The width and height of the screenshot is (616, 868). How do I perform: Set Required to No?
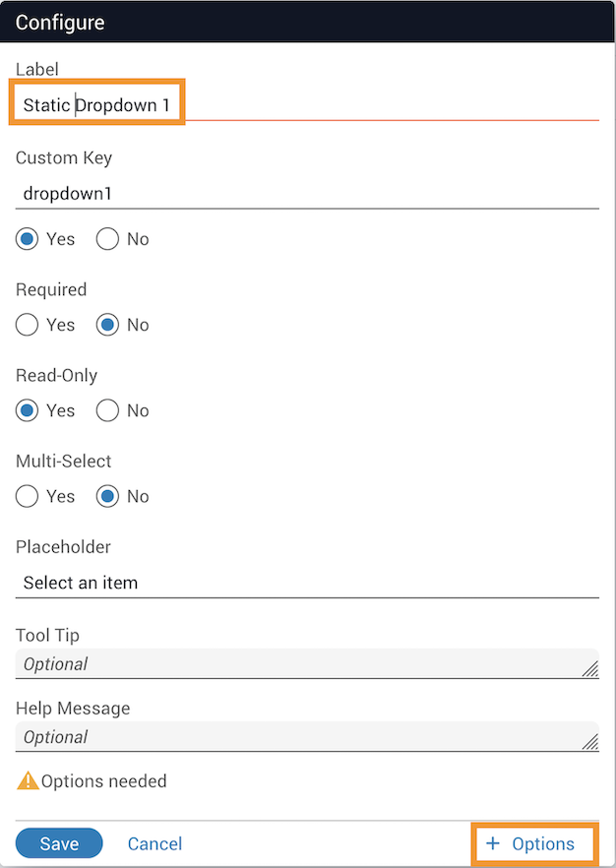(107, 325)
